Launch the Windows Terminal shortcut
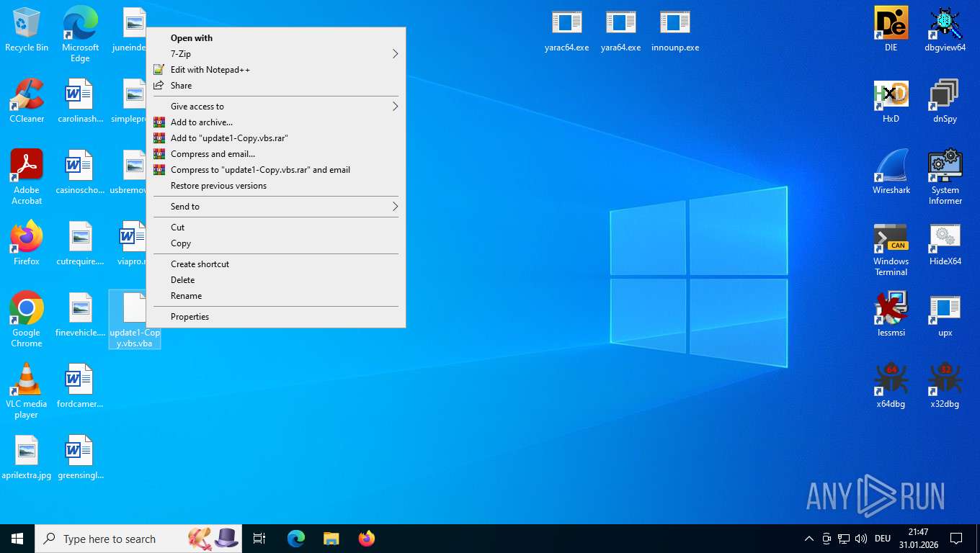The width and height of the screenshot is (980, 553). (x=891, y=248)
